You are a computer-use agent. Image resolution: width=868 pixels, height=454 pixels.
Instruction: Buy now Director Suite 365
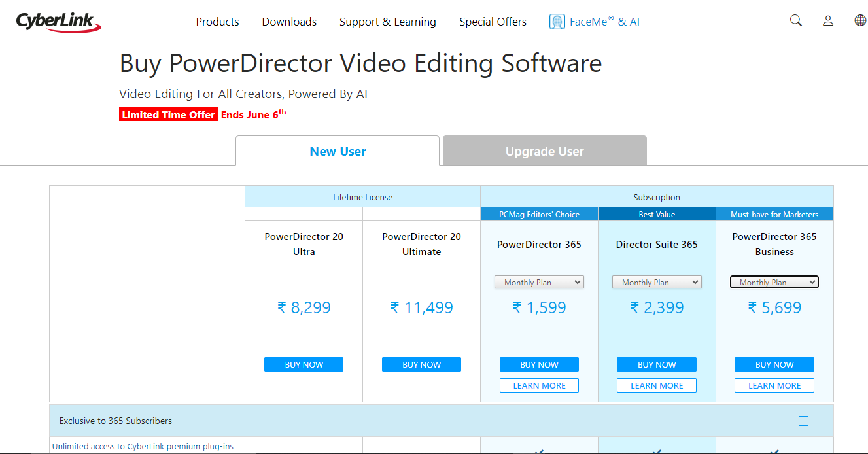657,364
